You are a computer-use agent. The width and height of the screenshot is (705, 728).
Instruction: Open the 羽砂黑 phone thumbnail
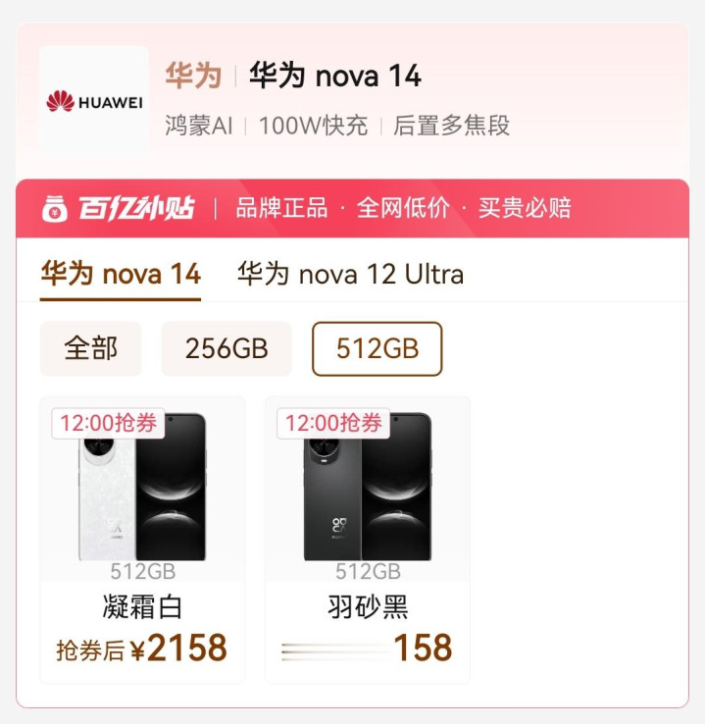tap(368, 487)
